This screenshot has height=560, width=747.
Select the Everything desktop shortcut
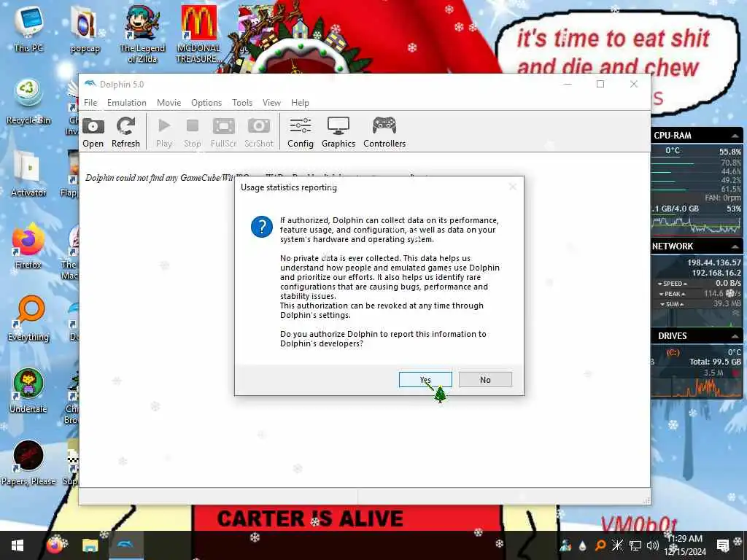tap(28, 318)
